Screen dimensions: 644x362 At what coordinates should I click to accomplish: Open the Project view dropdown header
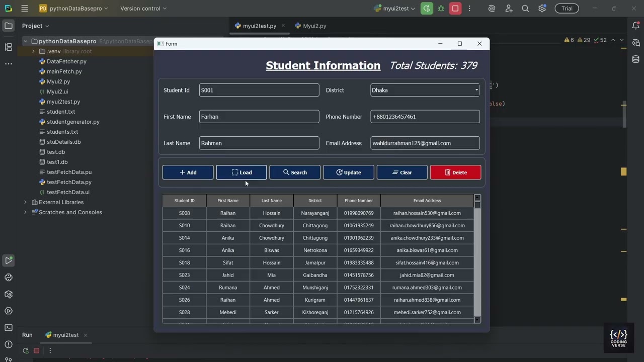tap(36, 26)
